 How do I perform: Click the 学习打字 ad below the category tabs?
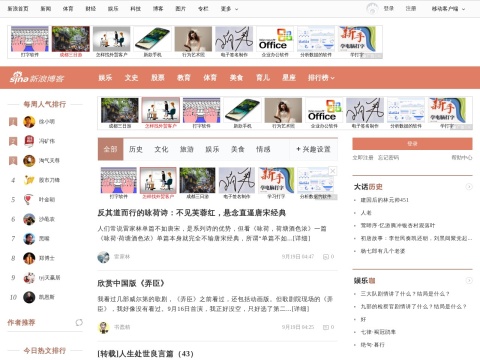pos(276,183)
